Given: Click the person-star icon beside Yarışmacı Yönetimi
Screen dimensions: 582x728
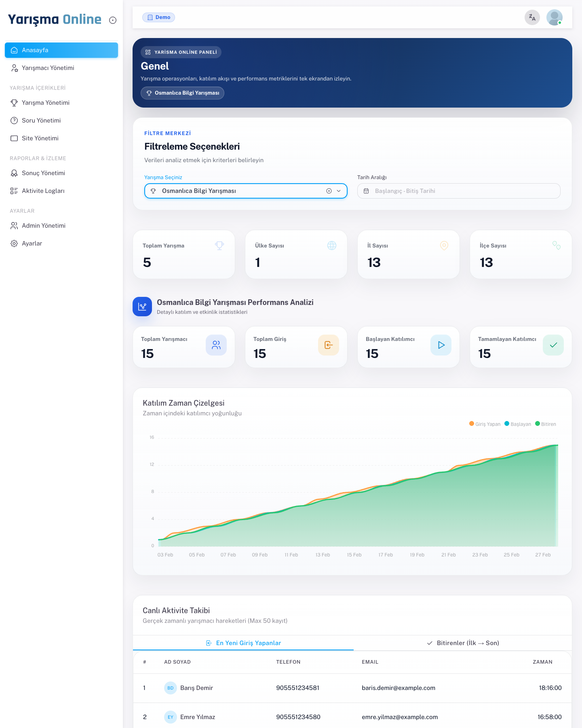Looking at the screenshot, I should click(14, 68).
